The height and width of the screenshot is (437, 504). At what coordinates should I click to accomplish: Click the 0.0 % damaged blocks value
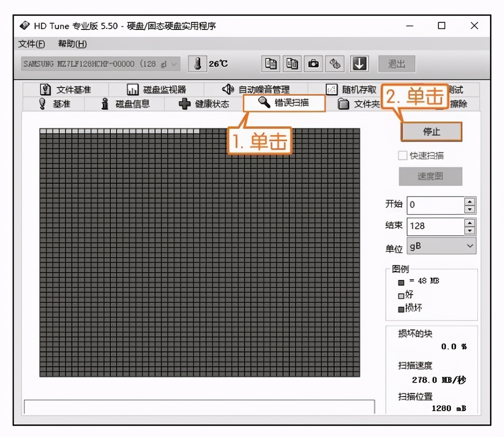(454, 346)
